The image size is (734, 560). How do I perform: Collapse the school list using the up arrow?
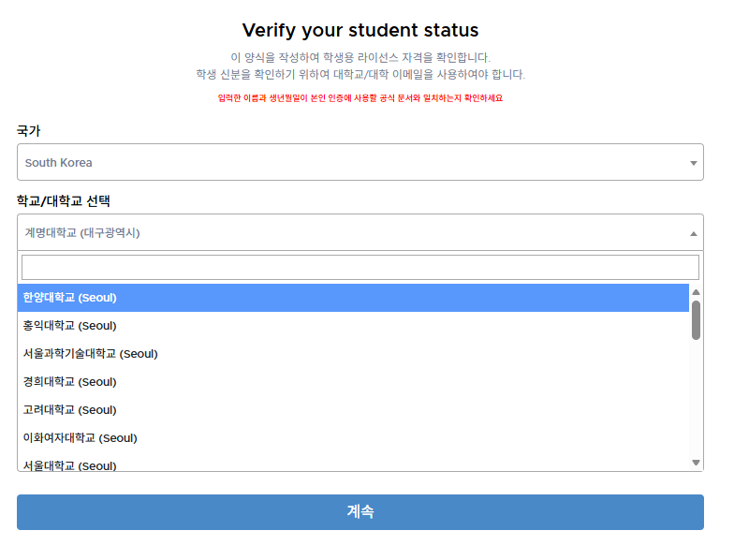(693, 233)
